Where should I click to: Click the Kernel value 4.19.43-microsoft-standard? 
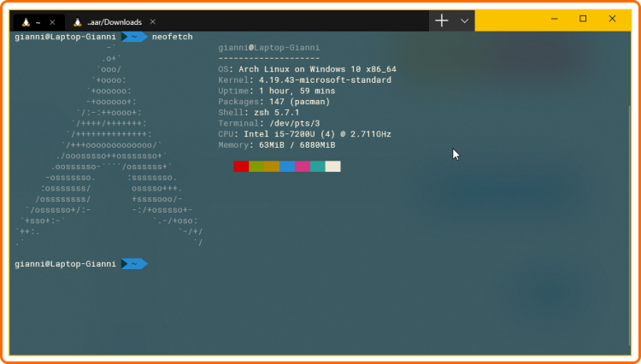click(325, 80)
